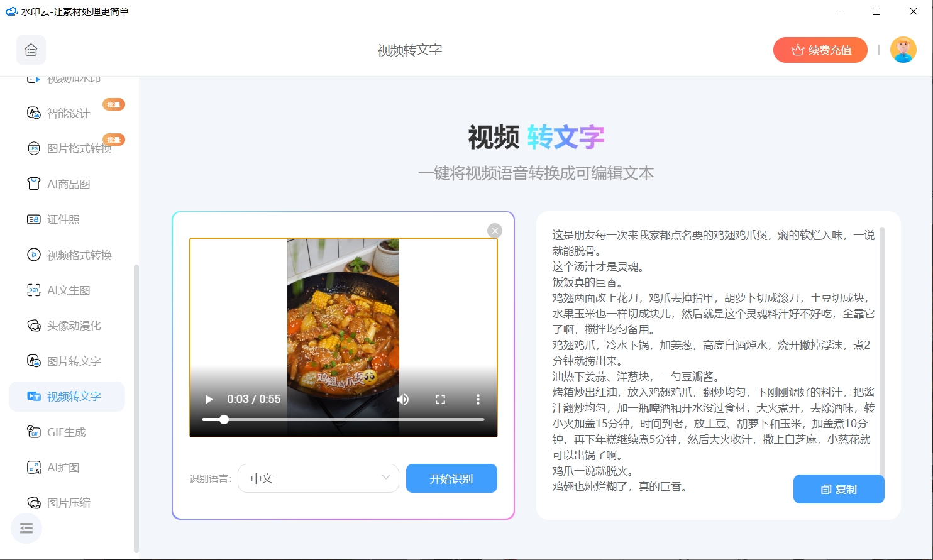Start recognition with the 开始识别 button
The width and height of the screenshot is (933, 560).
tap(451, 478)
